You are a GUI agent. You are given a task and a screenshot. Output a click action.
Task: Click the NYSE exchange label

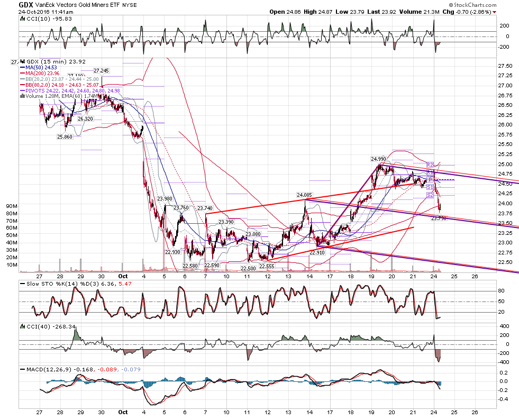(x=130, y=5)
